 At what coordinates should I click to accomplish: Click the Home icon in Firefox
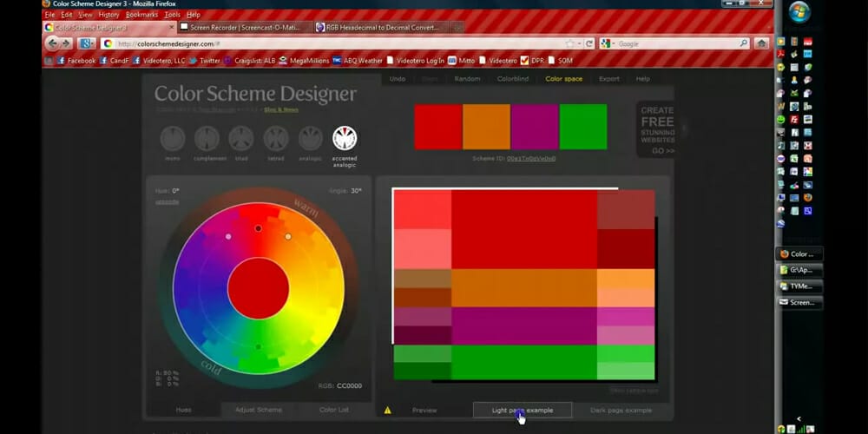point(762,43)
